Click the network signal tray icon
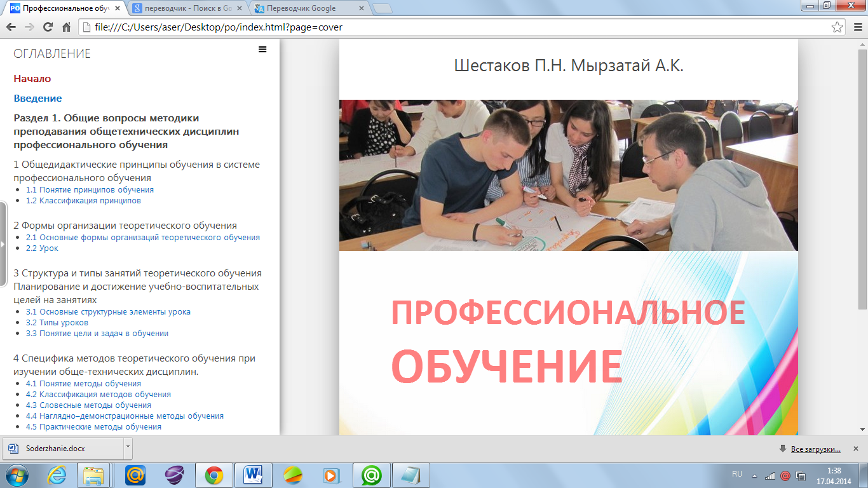The image size is (868, 488). pos(770,475)
